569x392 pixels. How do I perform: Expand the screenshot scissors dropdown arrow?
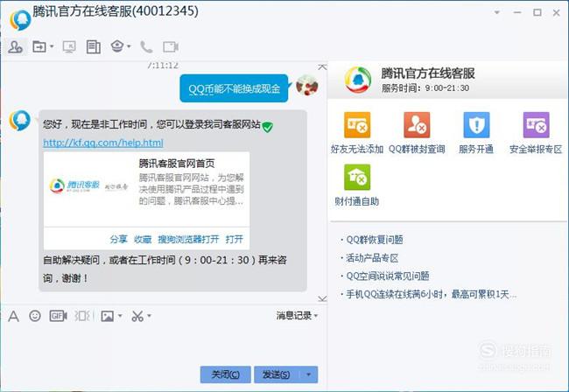click(x=149, y=316)
